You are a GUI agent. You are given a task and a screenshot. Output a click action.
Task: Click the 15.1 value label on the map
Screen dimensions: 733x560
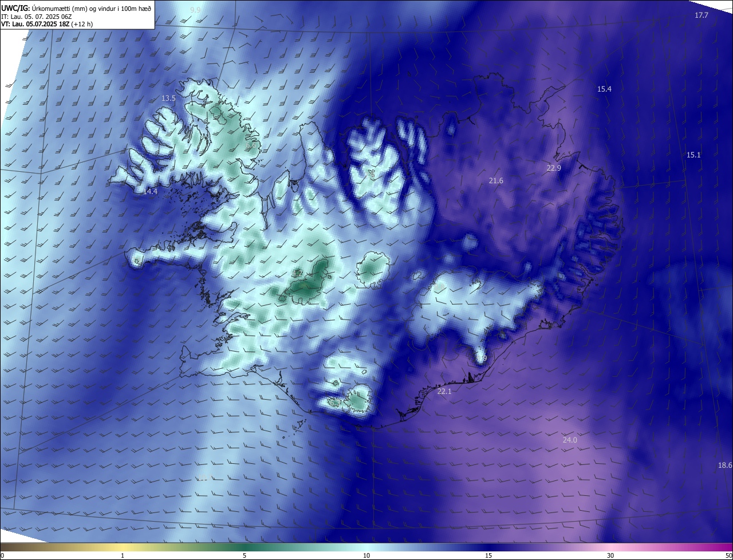pyautogui.click(x=693, y=155)
